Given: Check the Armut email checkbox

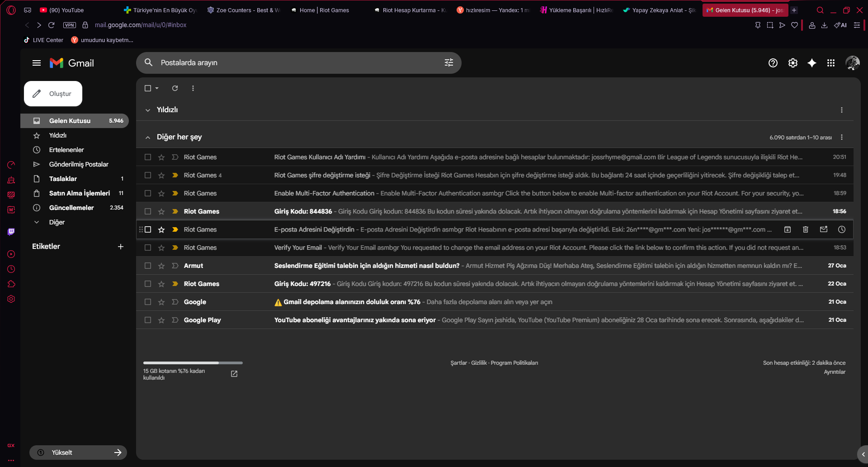Looking at the screenshot, I should pyautogui.click(x=148, y=266).
